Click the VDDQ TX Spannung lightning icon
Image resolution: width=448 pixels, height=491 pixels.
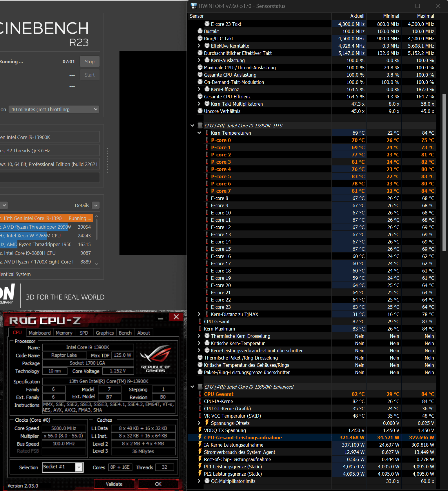[200, 430]
